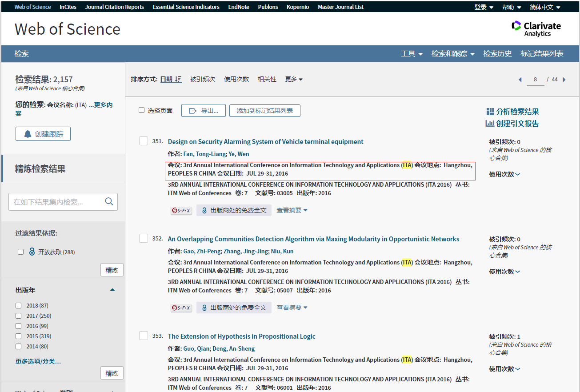Open EndNote in top bar
This screenshot has width=580, height=392.
[239, 7]
